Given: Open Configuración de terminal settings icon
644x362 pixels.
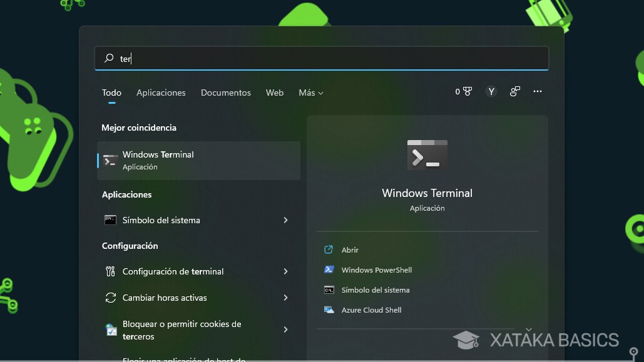Looking at the screenshot, I should coord(110,271).
